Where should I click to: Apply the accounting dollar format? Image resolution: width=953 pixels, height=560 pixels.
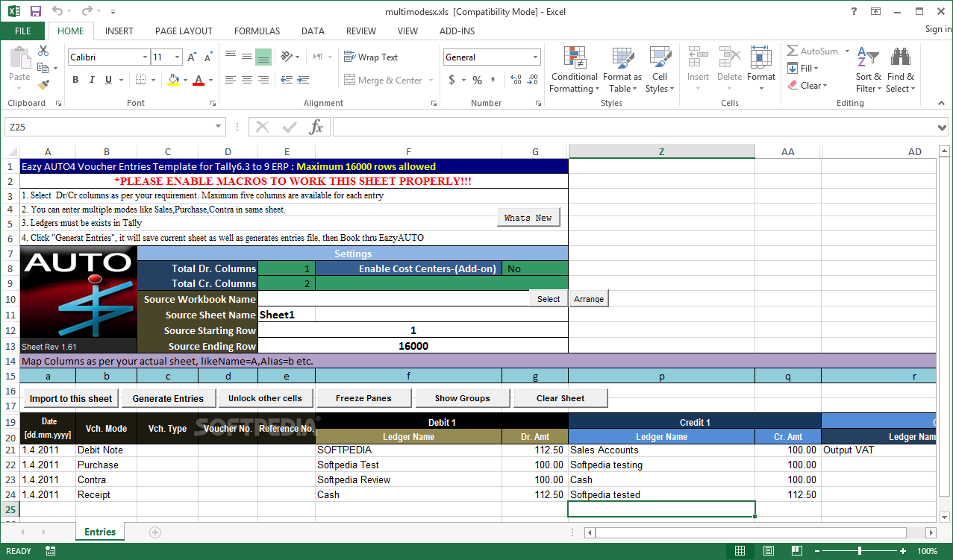(451, 80)
